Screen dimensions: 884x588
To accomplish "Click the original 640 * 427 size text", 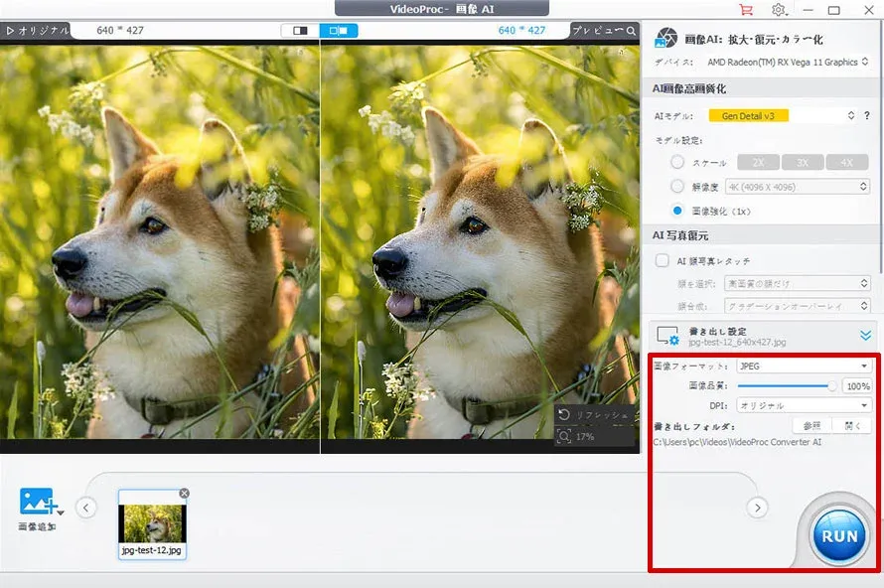I will pyautogui.click(x=120, y=31).
